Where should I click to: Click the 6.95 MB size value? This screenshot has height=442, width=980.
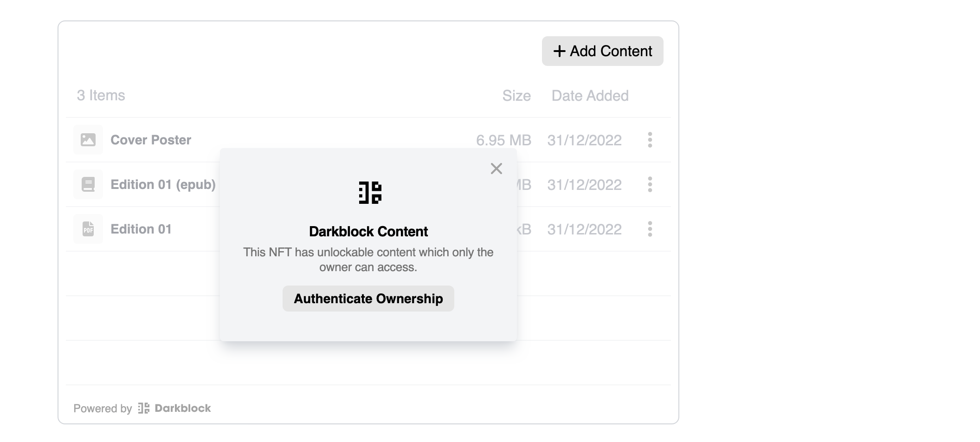503,140
